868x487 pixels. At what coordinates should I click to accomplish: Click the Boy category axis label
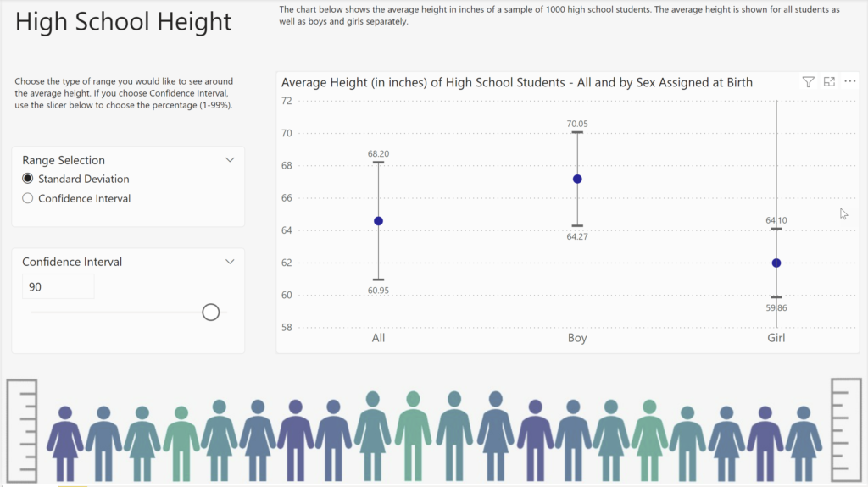pyautogui.click(x=577, y=338)
